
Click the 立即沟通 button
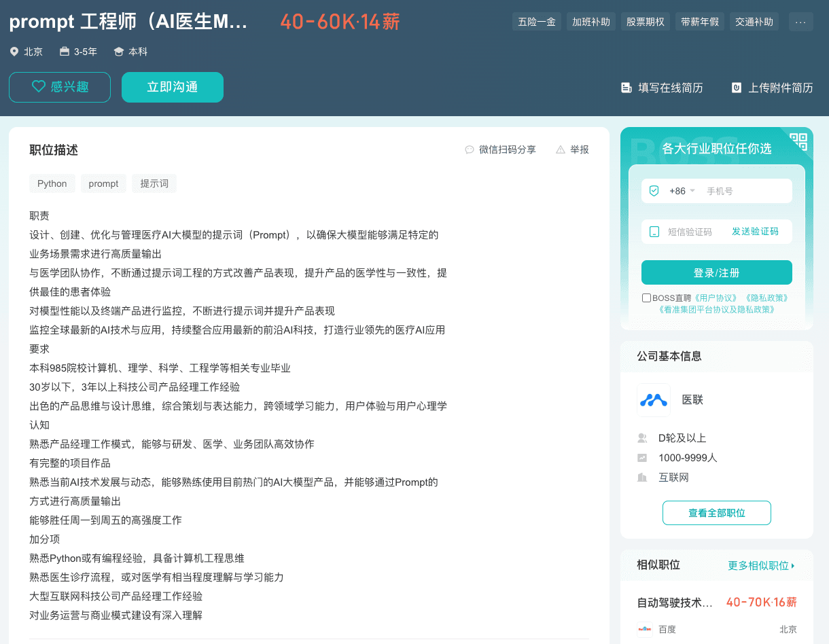pyautogui.click(x=172, y=87)
